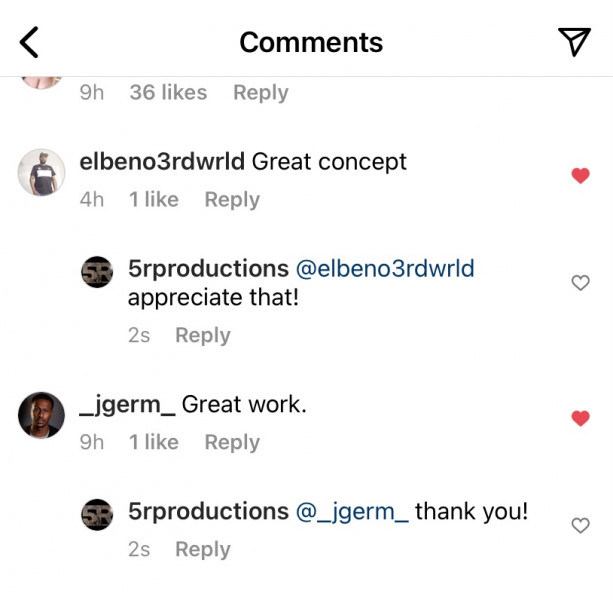Reply under the 'thank you!' comment
613x600 pixels.
pos(203,550)
